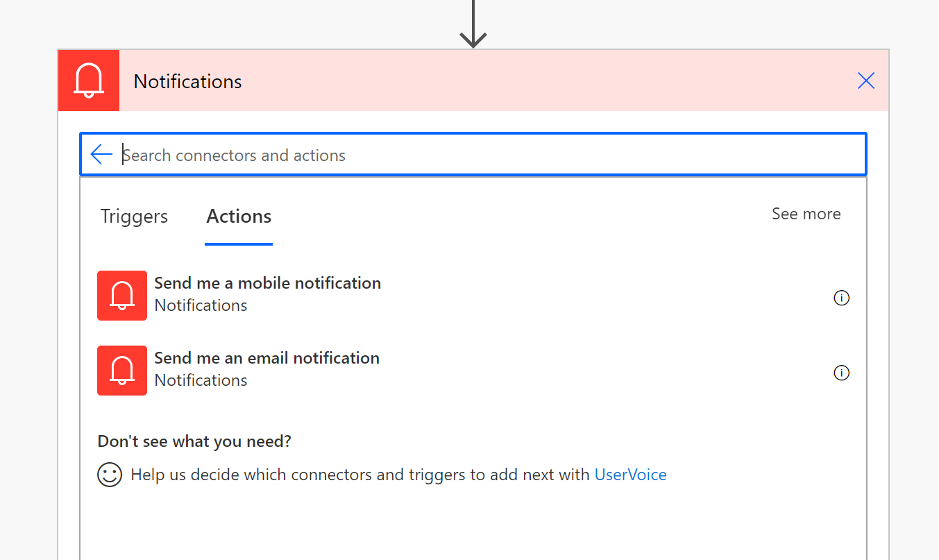Select the Actions tab
The width and height of the screenshot is (939, 560).
239,217
